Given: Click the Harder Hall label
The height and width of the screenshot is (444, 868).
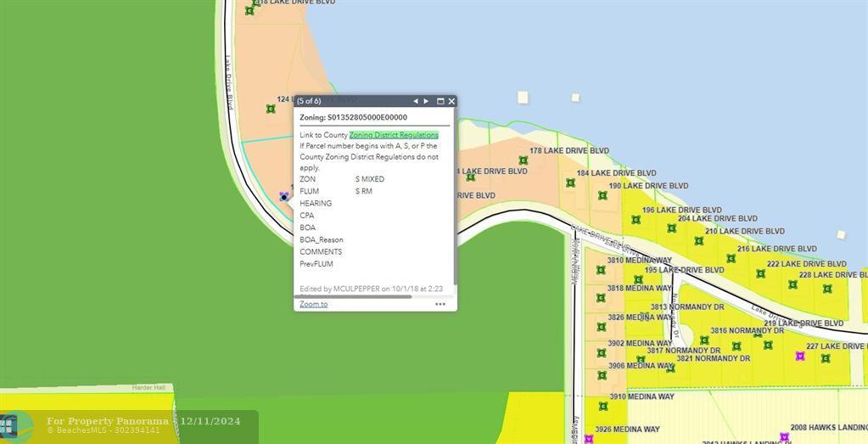Looking at the screenshot, I should (152, 388).
